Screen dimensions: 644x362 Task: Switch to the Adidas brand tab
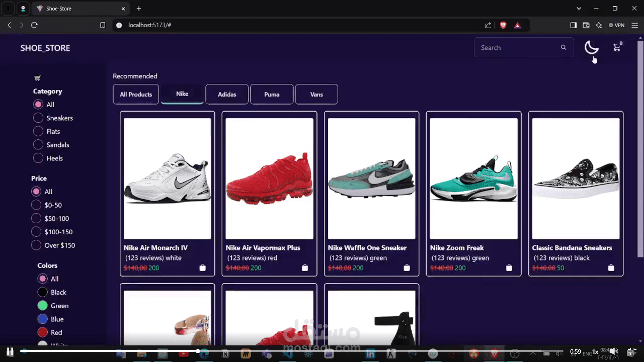[227, 95]
